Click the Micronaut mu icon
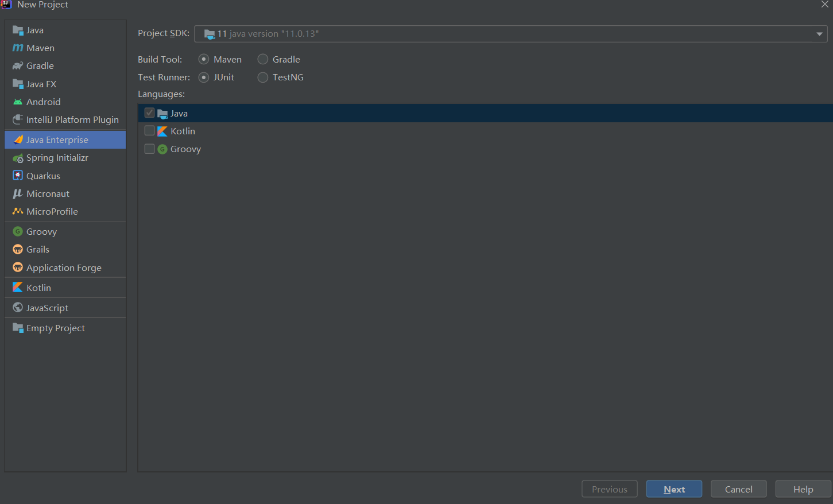The width and height of the screenshot is (833, 504). coord(18,193)
